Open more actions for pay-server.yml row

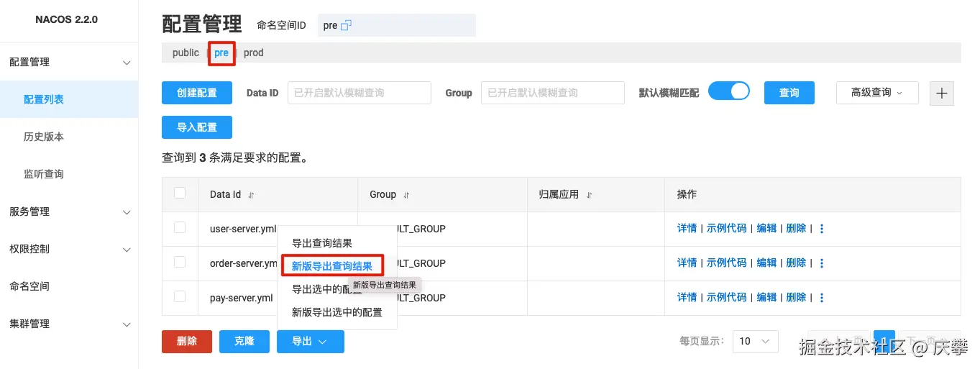click(822, 298)
